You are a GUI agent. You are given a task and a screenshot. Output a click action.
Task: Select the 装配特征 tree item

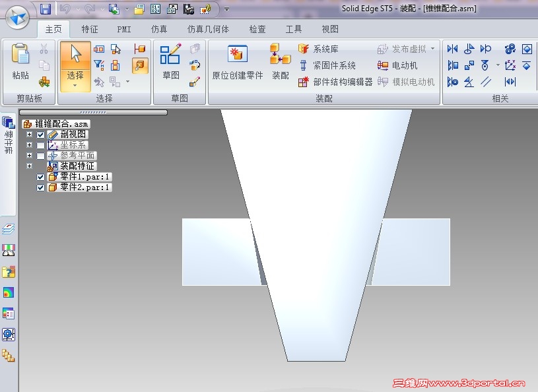72,166
